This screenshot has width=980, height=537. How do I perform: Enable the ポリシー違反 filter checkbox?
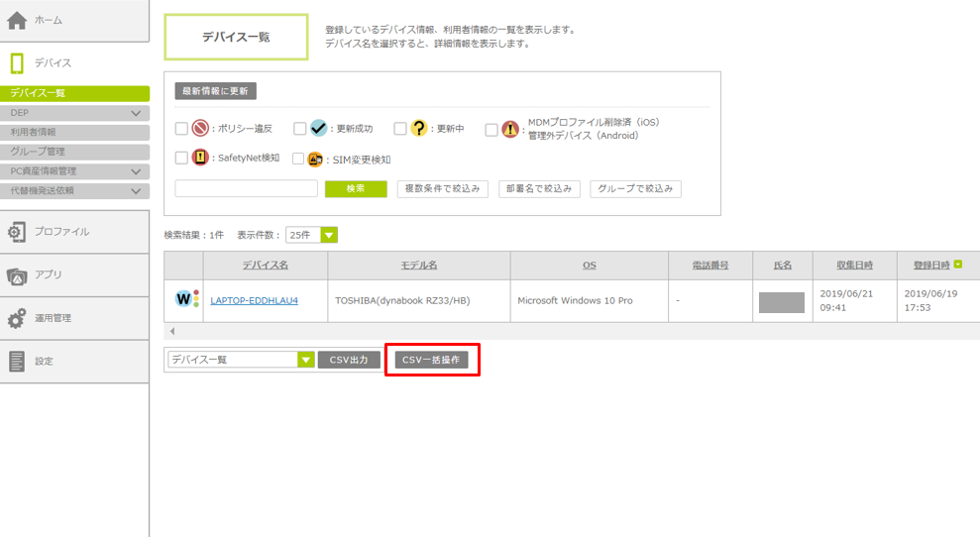coord(181,129)
